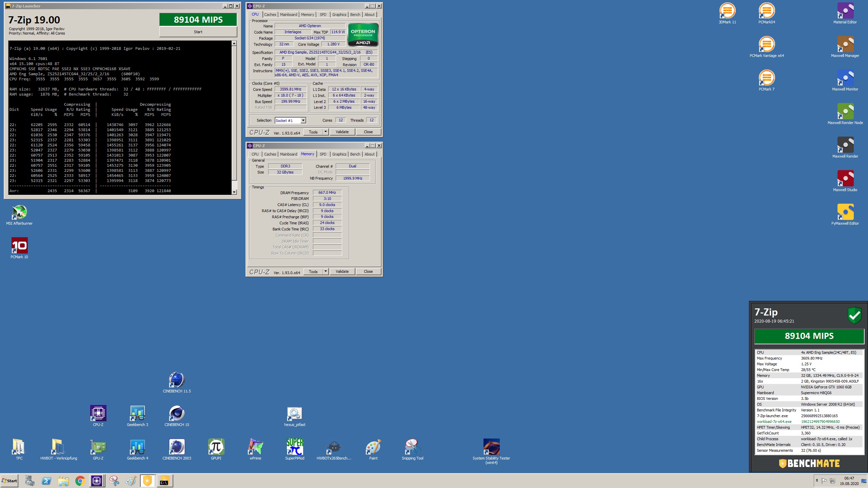Open the Paint desktop shortcut
Image resolution: width=868 pixels, height=488 pixels.
[x=373, y=450]
